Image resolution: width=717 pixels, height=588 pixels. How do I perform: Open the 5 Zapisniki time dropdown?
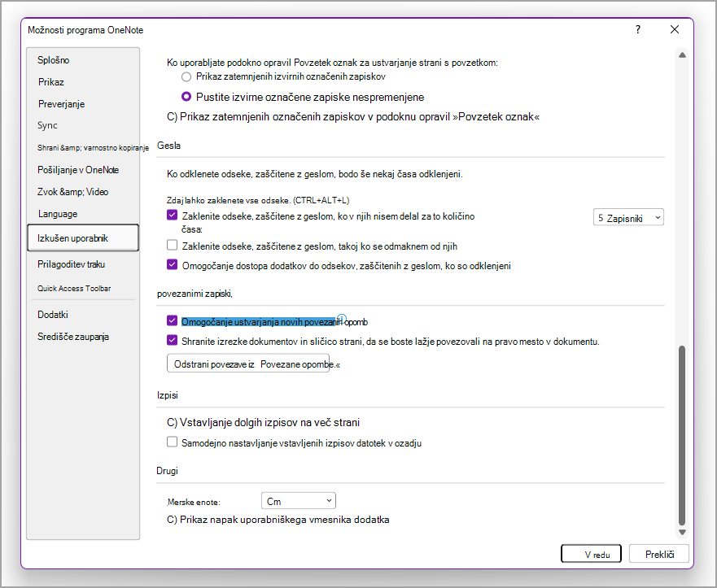click(628, 218)
